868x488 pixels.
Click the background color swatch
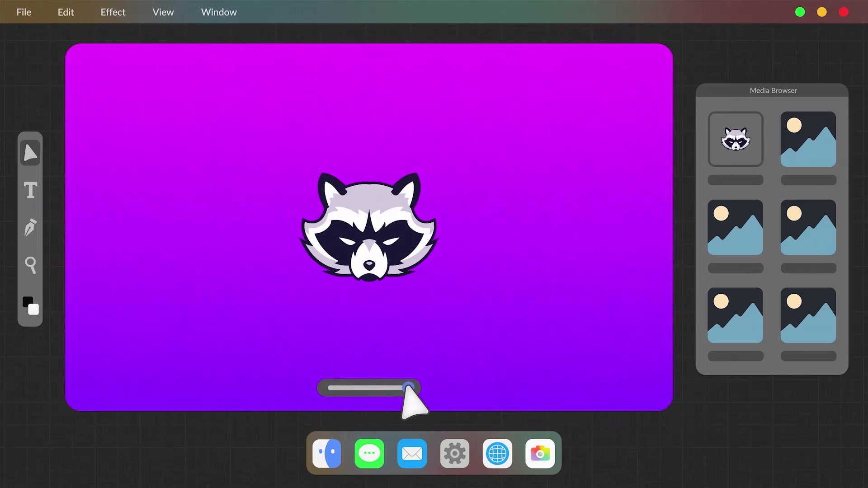point(34,310)
